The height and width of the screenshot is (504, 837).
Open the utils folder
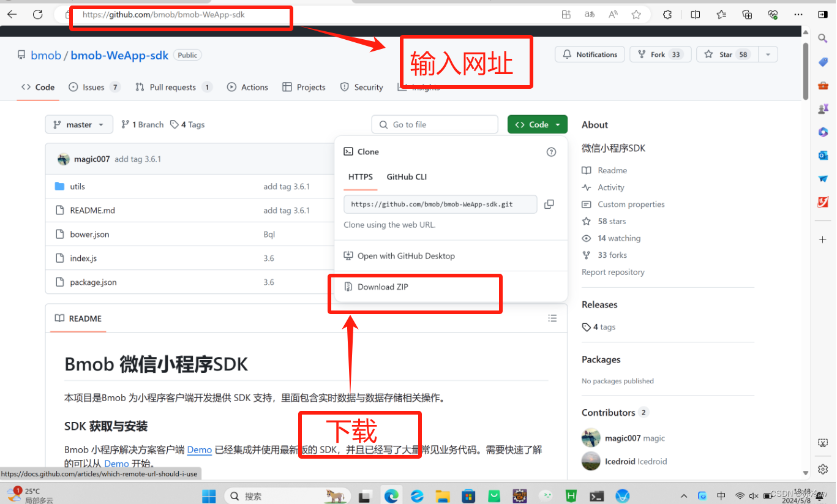pyautogui.click(x=77, y=186)
